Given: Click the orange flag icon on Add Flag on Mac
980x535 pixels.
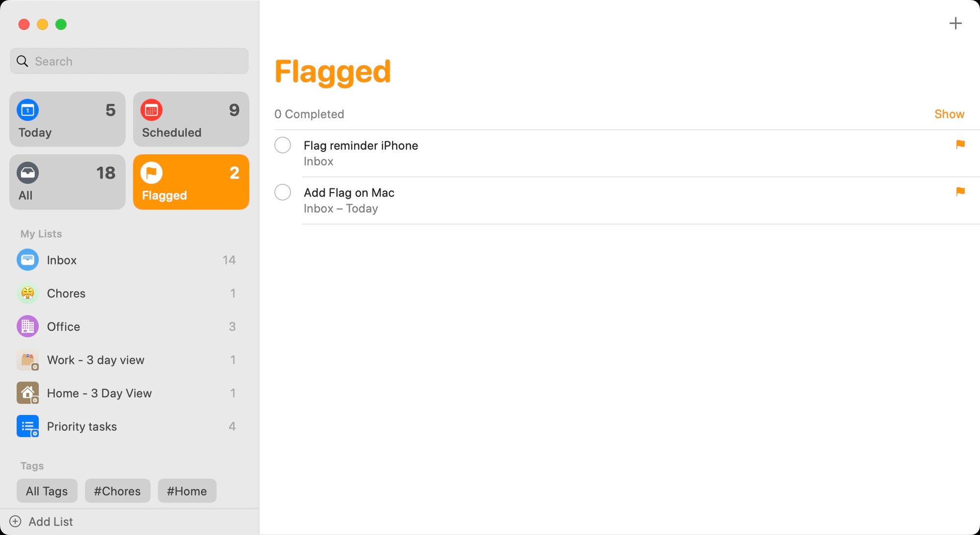Looking at the screenshot, I should (x=960, y=192).
